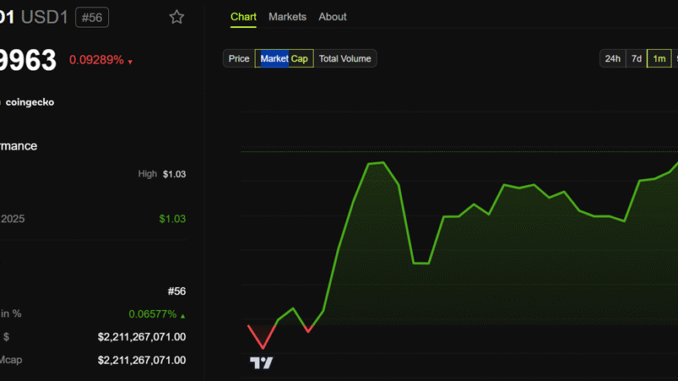Click the red 0.09289% price change
The width and height of the screenshot is (678, 381).
coord(101,60)
